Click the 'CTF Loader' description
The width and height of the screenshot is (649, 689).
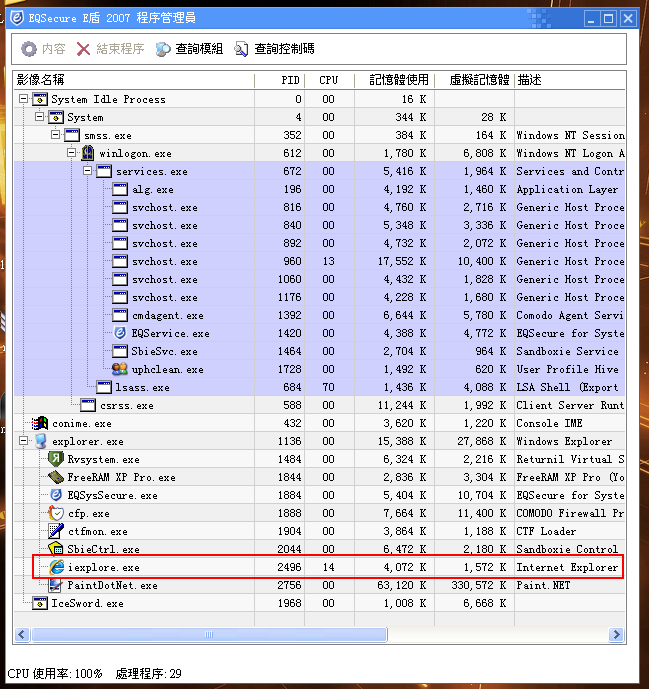546,531
